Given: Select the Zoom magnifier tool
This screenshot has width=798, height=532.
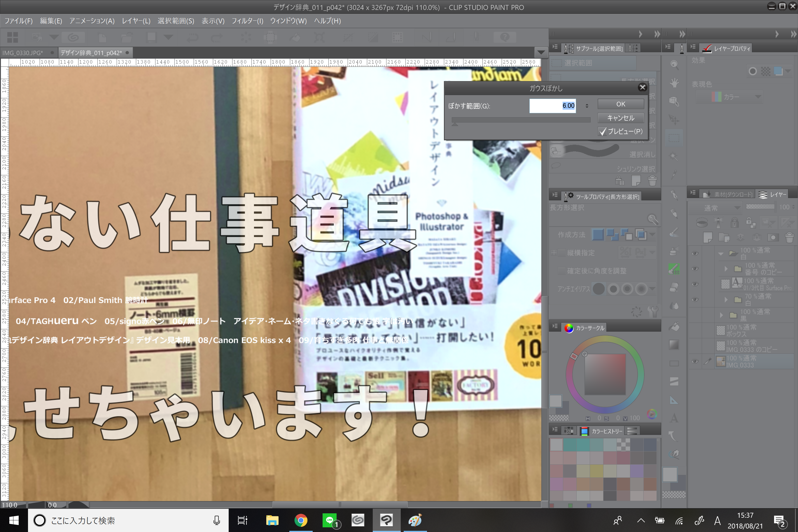Looking at the screenshot, I should coord(674,64).
